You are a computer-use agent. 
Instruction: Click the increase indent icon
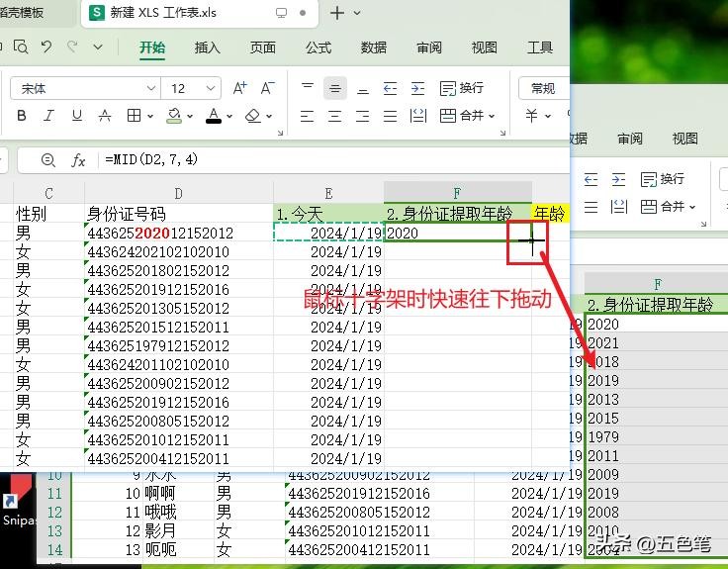coord(418,88)
